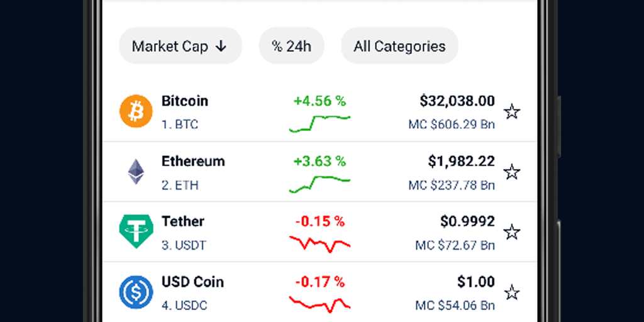
Task: Open the Market Cap sort dropdown
Action: (x=180, y=46)
